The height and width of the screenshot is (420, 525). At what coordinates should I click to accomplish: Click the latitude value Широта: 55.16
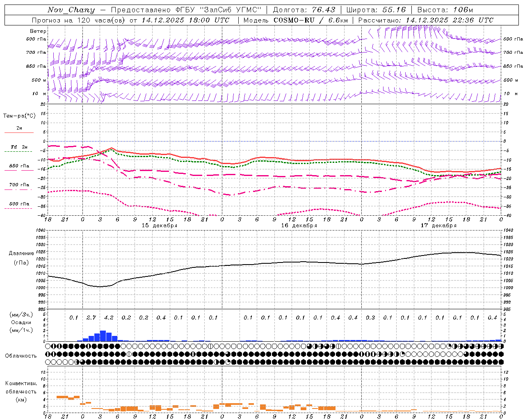(x=376, y=10)
